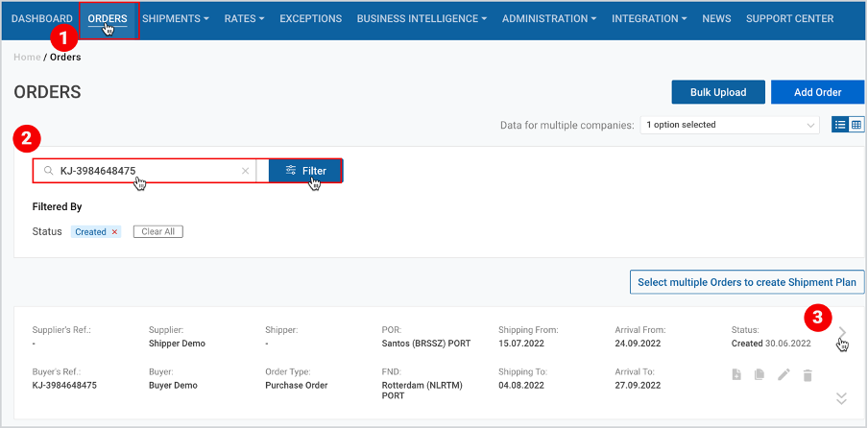Click the order search input field
This screenshot has width=868, height=428.
145,171
